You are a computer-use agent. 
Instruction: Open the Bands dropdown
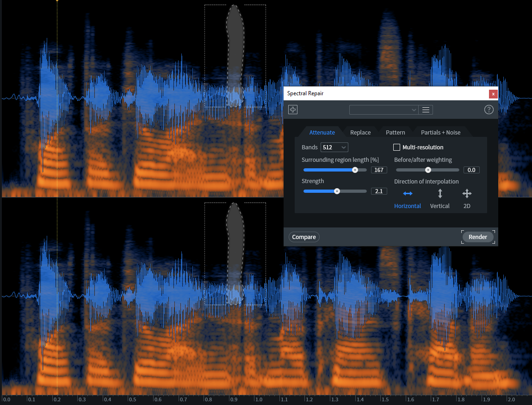[x=334, y=147]
